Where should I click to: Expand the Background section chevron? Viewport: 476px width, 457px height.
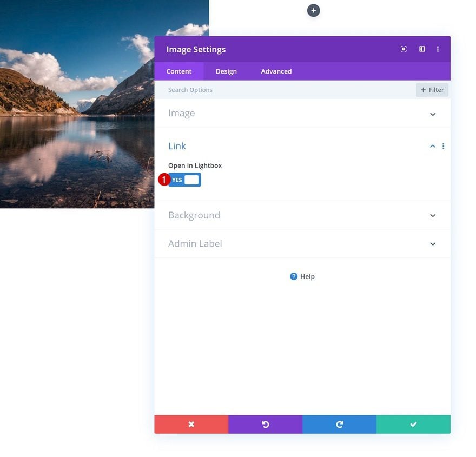(x=433, y=215)
